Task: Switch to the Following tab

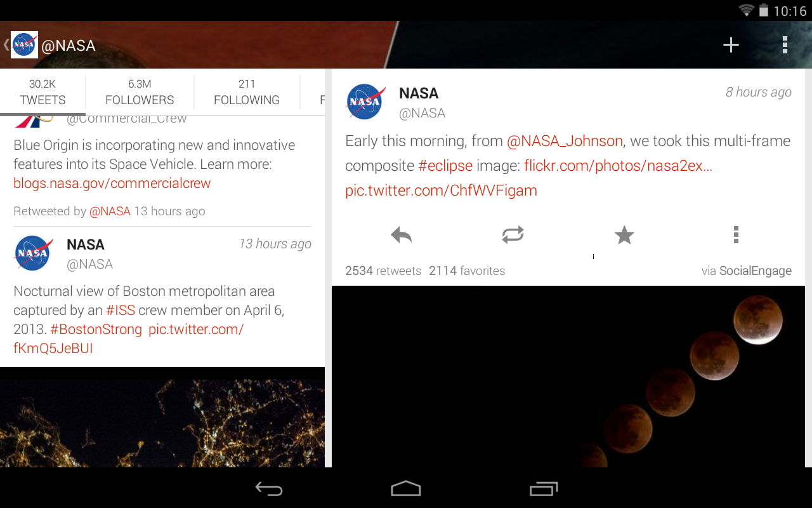Action: 247,92
